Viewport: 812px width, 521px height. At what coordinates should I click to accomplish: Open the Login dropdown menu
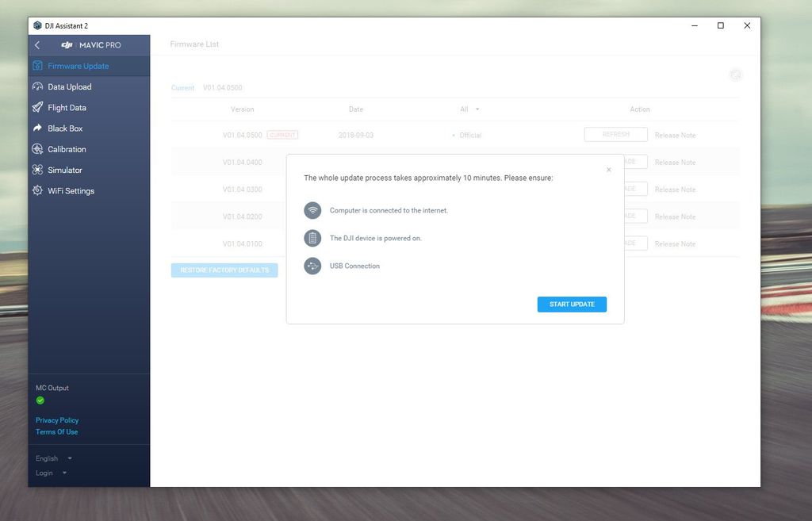(50, 473)
